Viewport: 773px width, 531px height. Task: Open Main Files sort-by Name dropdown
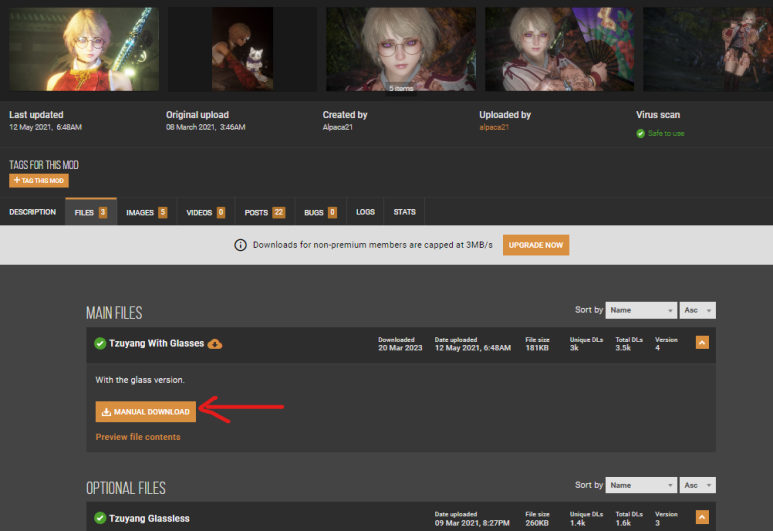tap(641, 310)
